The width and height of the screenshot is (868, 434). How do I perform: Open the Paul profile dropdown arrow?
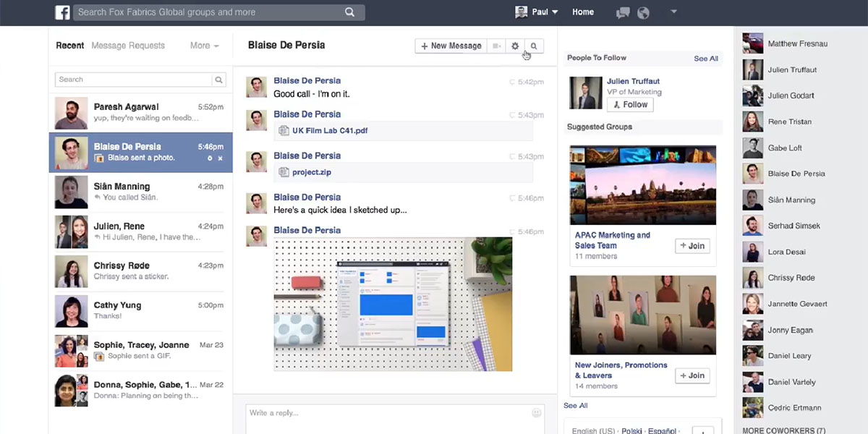pos(555,12)
